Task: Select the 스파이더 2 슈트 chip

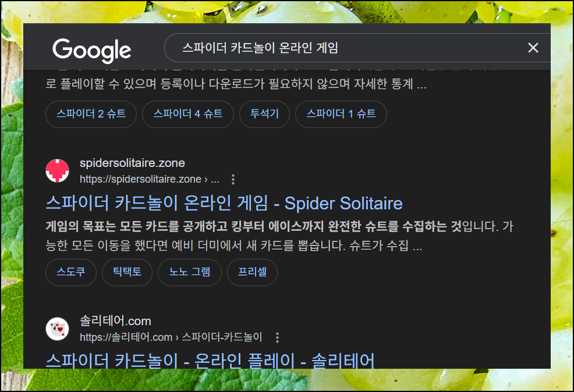Action: pyautogui.click(x=91, y=114)
